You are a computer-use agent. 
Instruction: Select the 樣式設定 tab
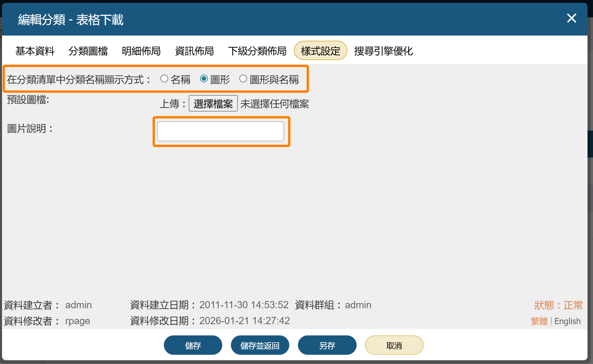coord(320,50)
